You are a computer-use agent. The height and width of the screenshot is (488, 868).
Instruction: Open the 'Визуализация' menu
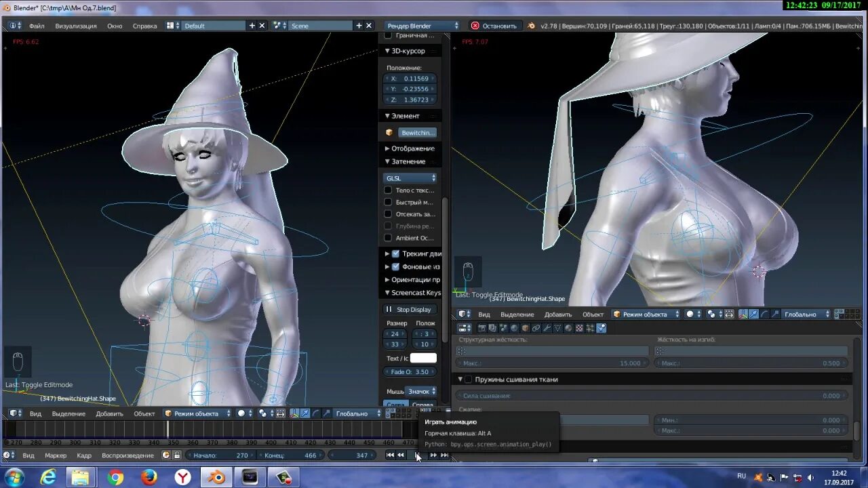76,26
